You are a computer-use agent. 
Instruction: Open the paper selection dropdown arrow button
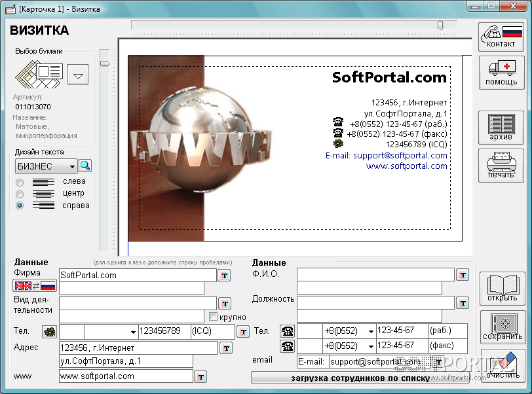tap(78, 74)
